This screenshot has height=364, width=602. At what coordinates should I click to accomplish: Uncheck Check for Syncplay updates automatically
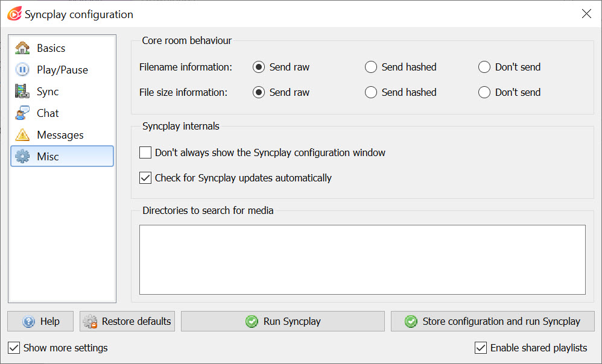[145, 178]
